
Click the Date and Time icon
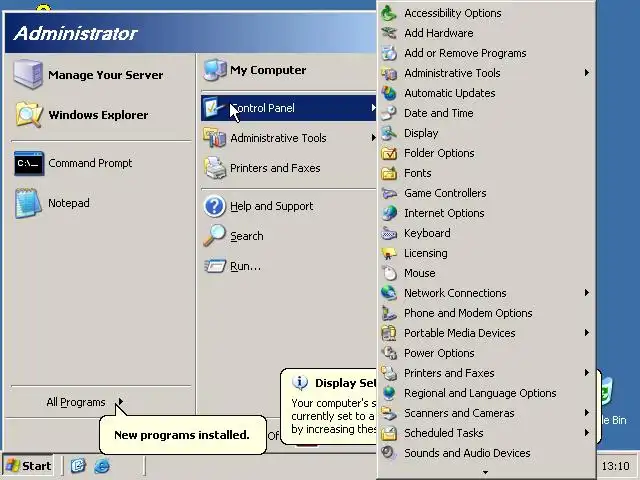(x=389, y=113)
